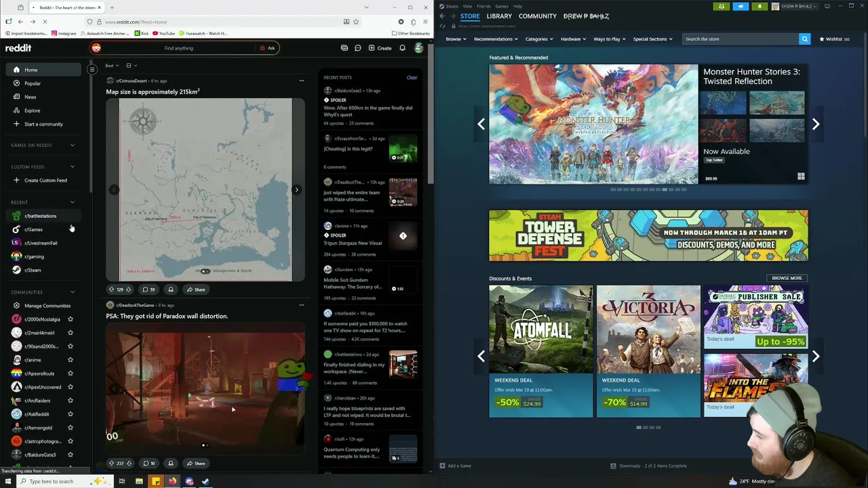Show next image in map post gallery
Screen dimensions: 868x488
pyautogui.click(x=296, y=190)
